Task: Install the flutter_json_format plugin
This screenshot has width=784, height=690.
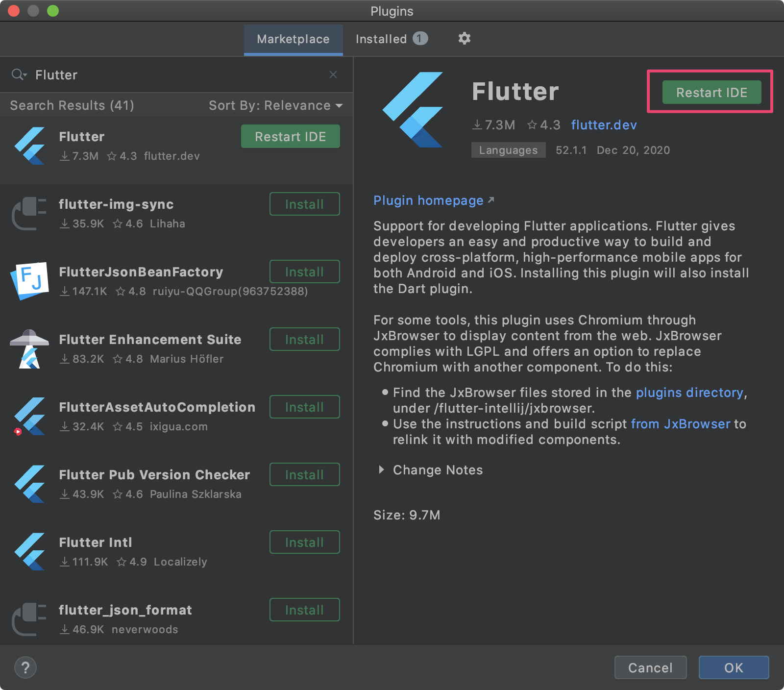Action: 304,610
